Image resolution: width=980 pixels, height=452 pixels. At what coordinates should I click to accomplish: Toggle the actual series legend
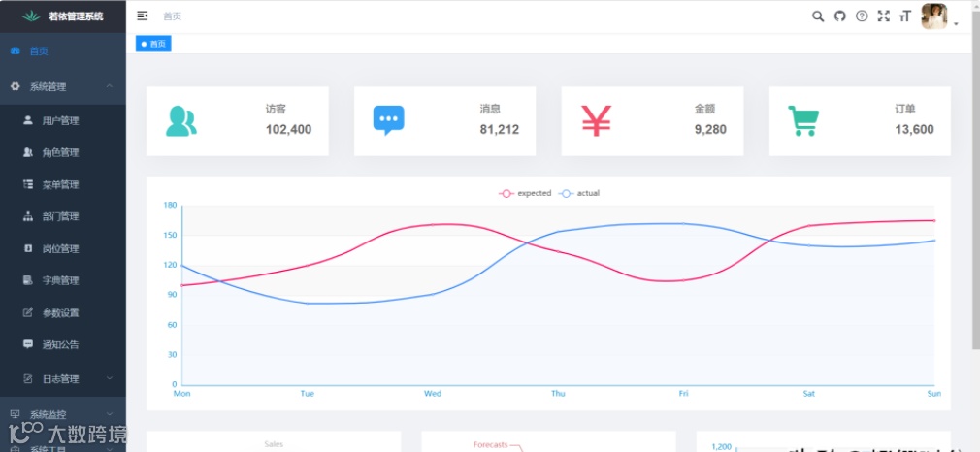click(578, 194)
